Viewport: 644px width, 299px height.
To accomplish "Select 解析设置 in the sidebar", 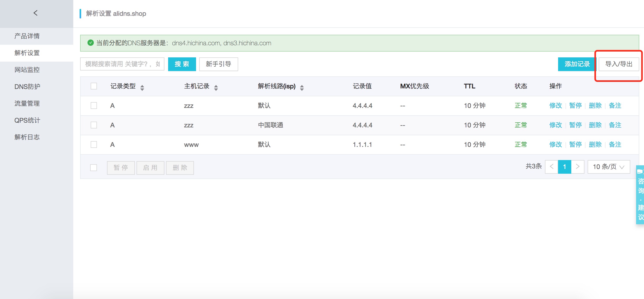I will [37, 53].
